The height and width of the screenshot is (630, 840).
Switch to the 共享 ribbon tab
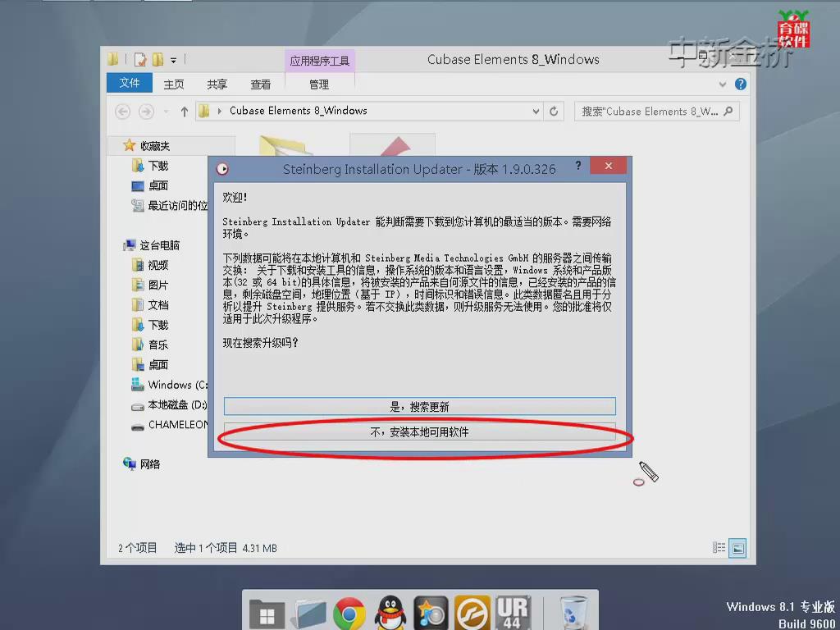[217, 84]
